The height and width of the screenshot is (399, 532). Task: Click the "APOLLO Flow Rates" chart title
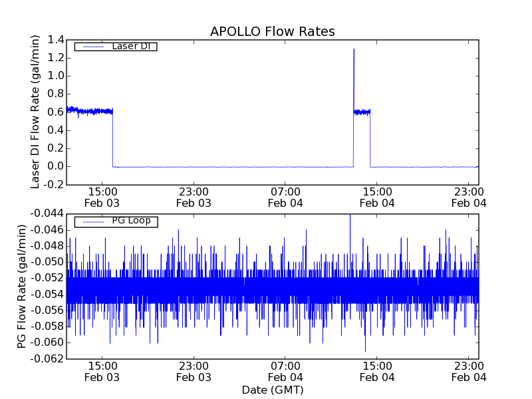pyautogui.click(x=273, y=31)
